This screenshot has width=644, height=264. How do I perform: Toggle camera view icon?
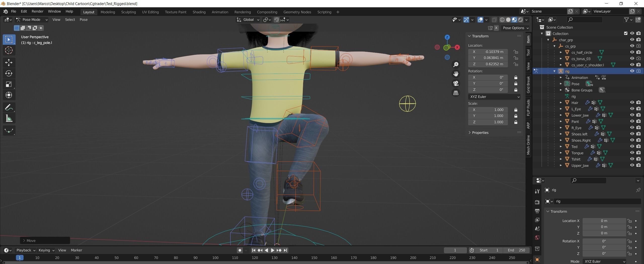(456, 83)
